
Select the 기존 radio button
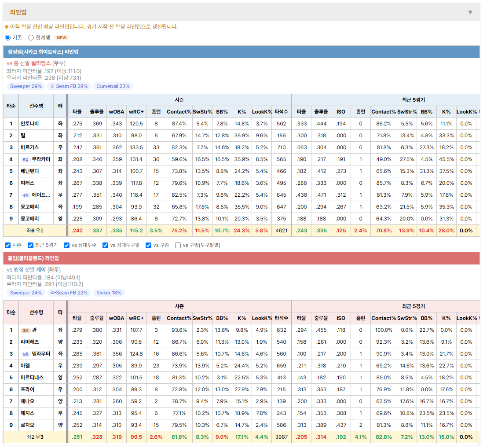[8, 37]
